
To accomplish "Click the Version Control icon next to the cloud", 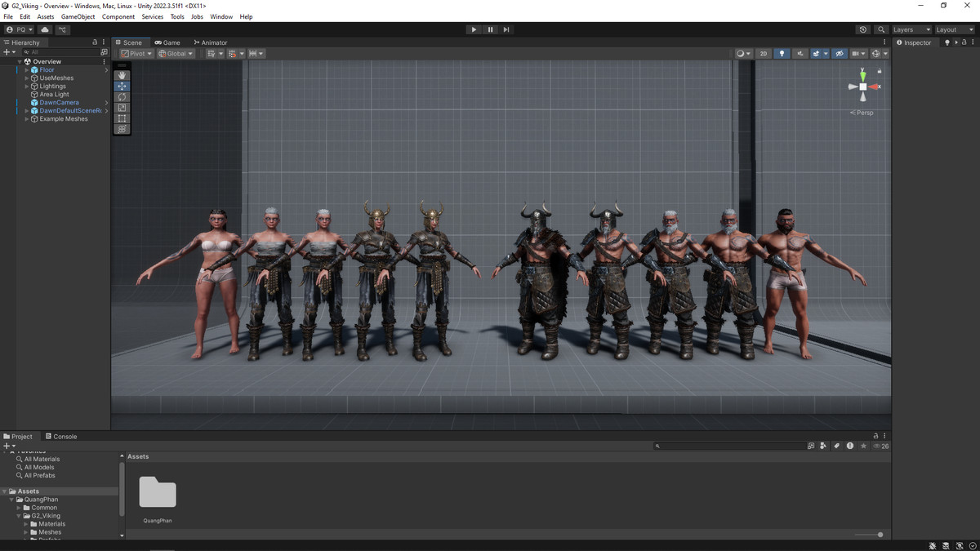I will click(63, 29).
